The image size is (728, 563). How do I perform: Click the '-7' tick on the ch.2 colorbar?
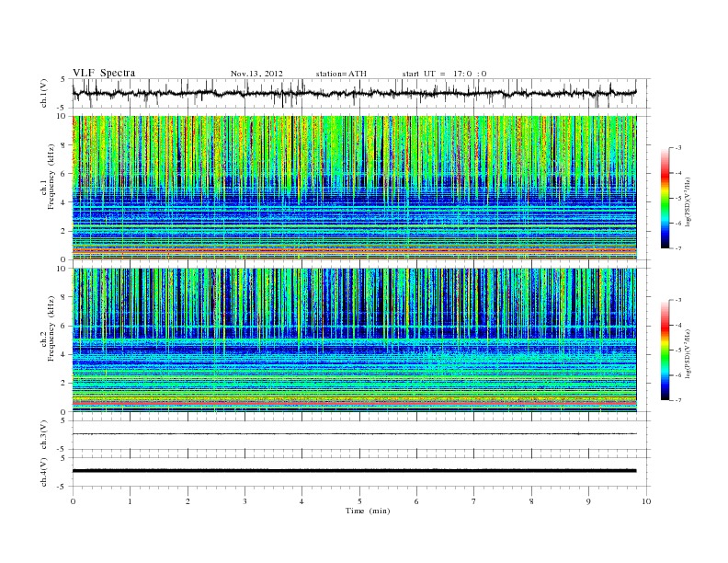[x=678, y=400]
